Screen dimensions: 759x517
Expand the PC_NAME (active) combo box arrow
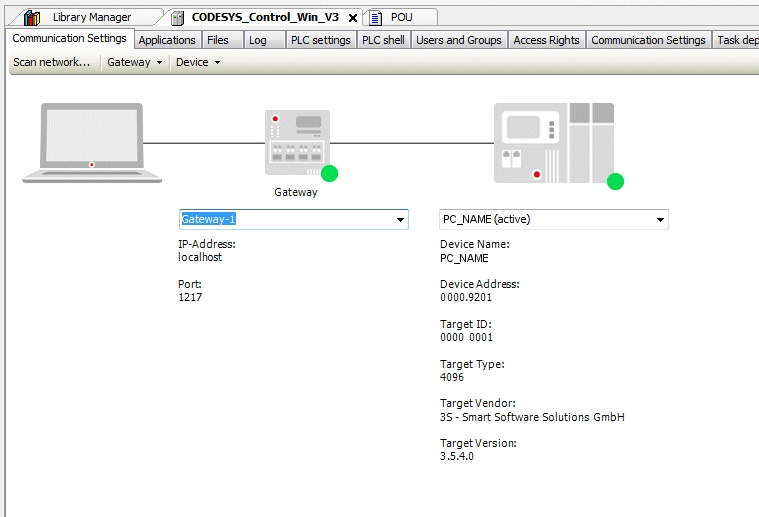coord(660,220)
